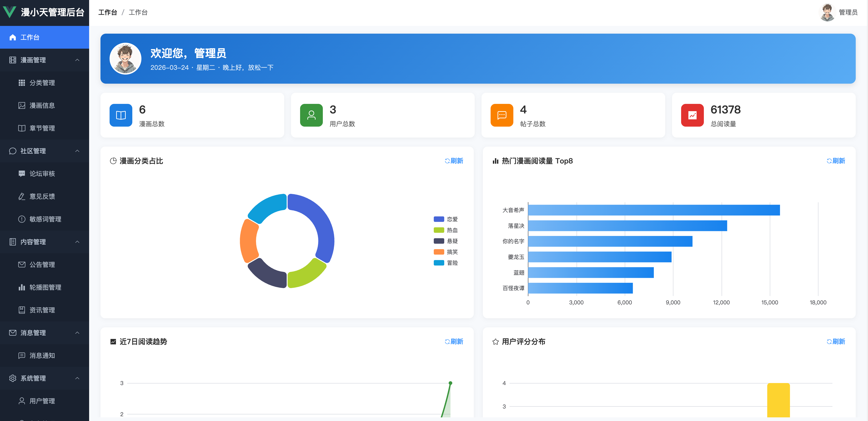Click the 夔龙玉 bar in the chart
Viewport: 868px width, 421px height.
coord(600,257)
